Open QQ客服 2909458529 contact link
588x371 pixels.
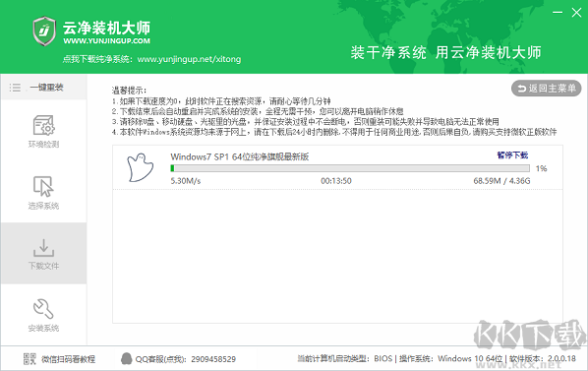tap(186, 359)
